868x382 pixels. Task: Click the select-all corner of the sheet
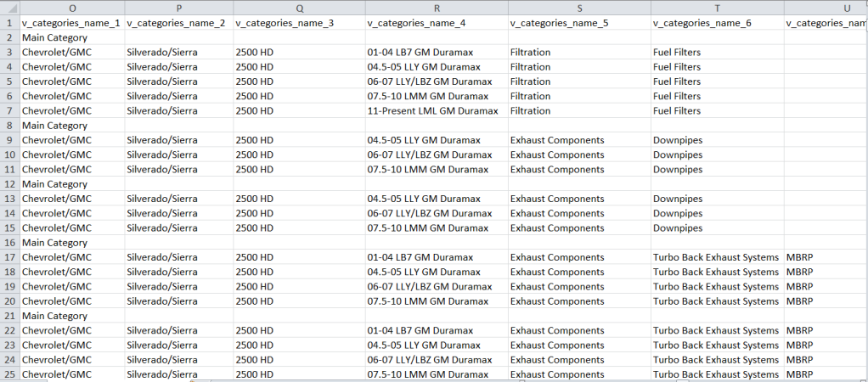point(9,8)
